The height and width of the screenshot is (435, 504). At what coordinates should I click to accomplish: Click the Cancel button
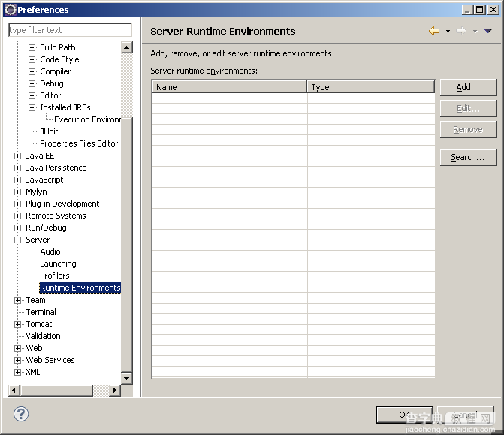point(466,415)
